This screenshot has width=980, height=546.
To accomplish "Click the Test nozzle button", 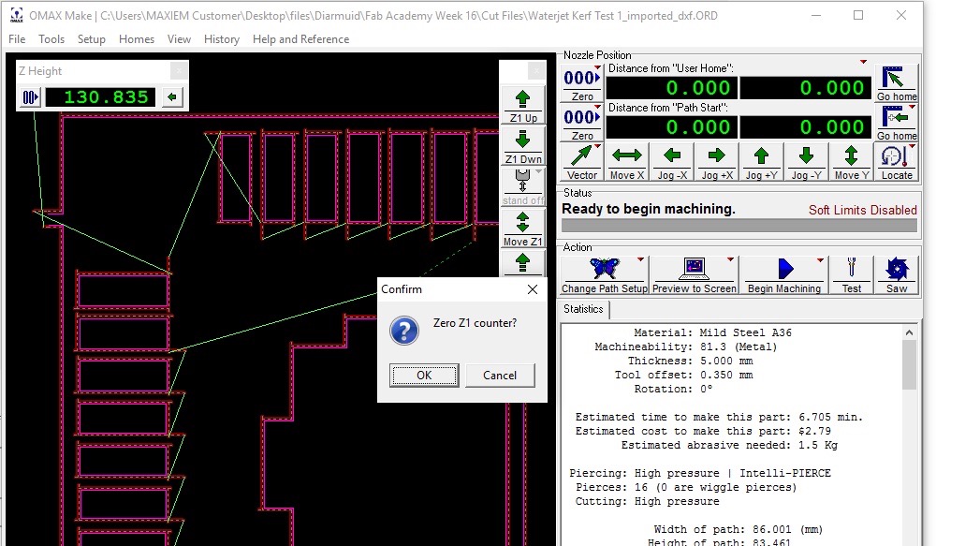I will point(851,275).
